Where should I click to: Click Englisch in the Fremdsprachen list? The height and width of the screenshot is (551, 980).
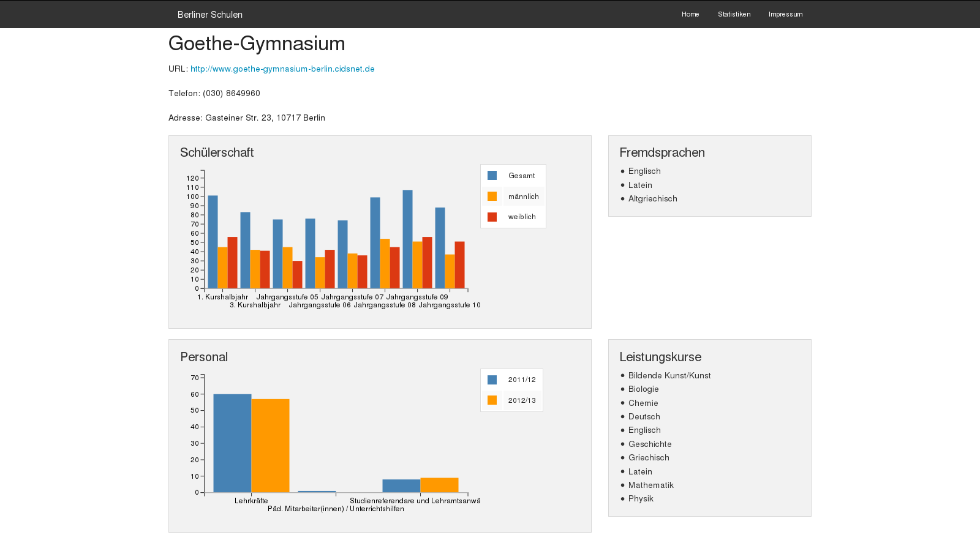point(644,171)
